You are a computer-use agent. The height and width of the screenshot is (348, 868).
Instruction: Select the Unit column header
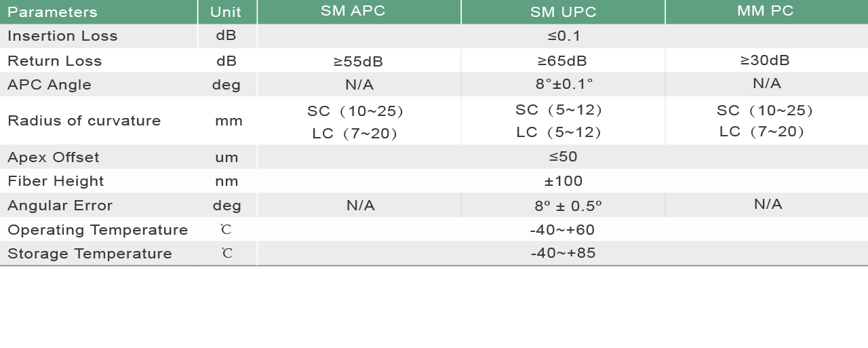pos(226,12)
